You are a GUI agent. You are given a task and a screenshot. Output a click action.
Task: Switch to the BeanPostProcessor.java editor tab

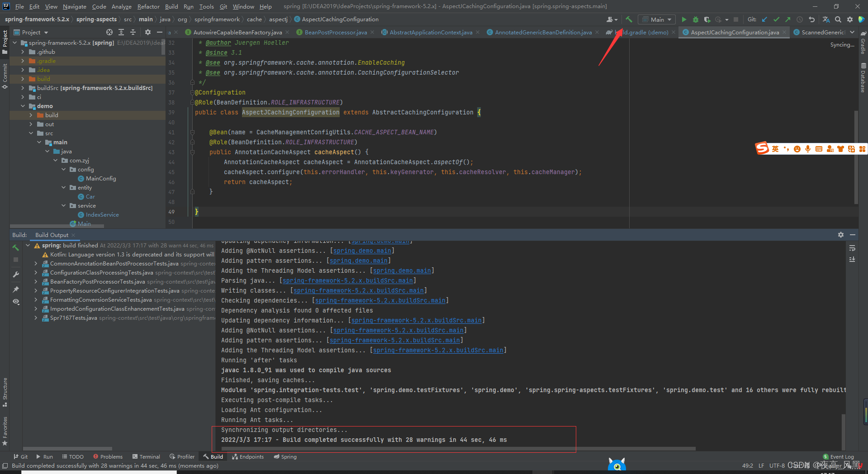[x=336, y=32]
